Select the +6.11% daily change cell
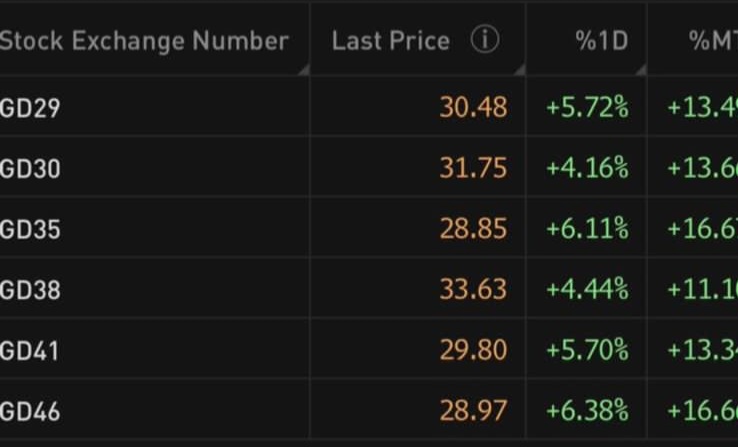This screenshot has width=738, height=447. (x=587, y=229)
